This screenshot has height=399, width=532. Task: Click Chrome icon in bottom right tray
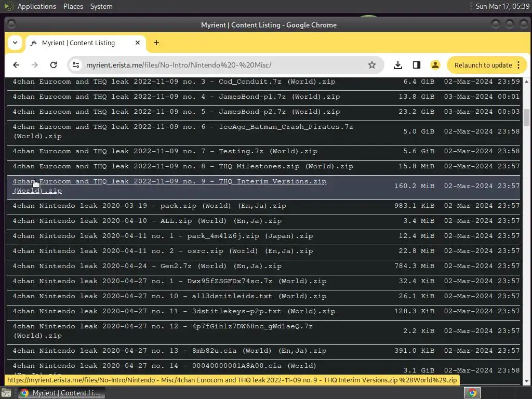[x=472, y=393]
